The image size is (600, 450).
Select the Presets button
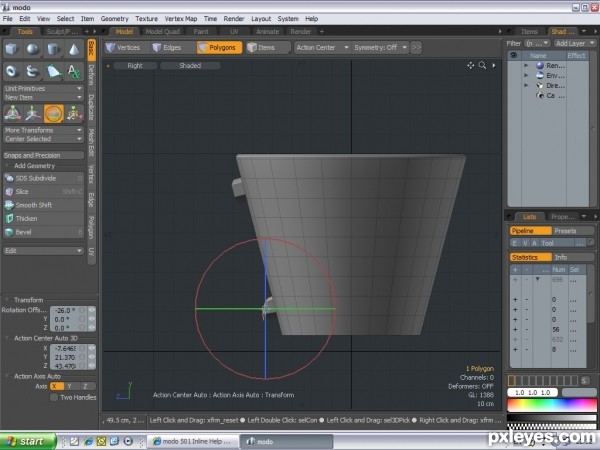573,231
